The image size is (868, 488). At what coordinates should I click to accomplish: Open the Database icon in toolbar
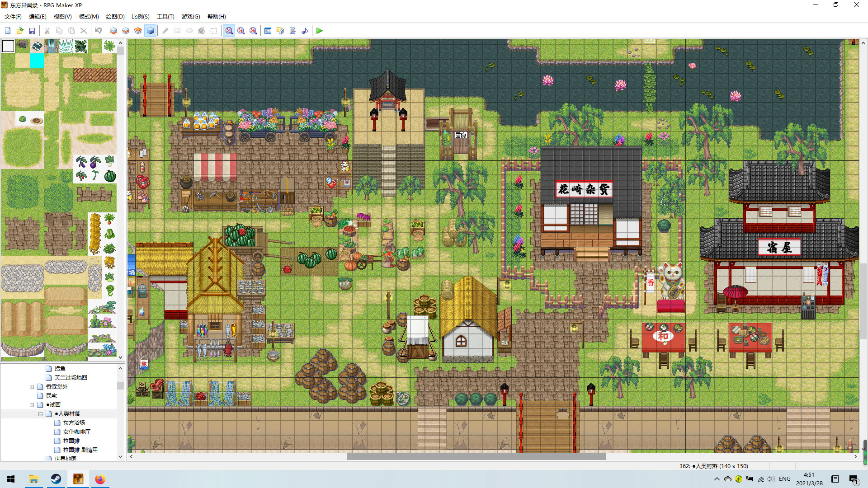click(268, 31)
